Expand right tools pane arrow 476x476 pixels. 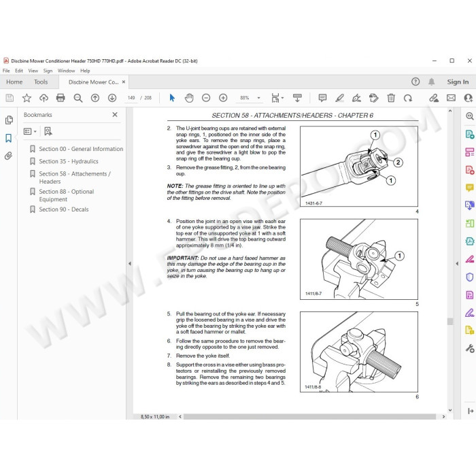point(457,264)
